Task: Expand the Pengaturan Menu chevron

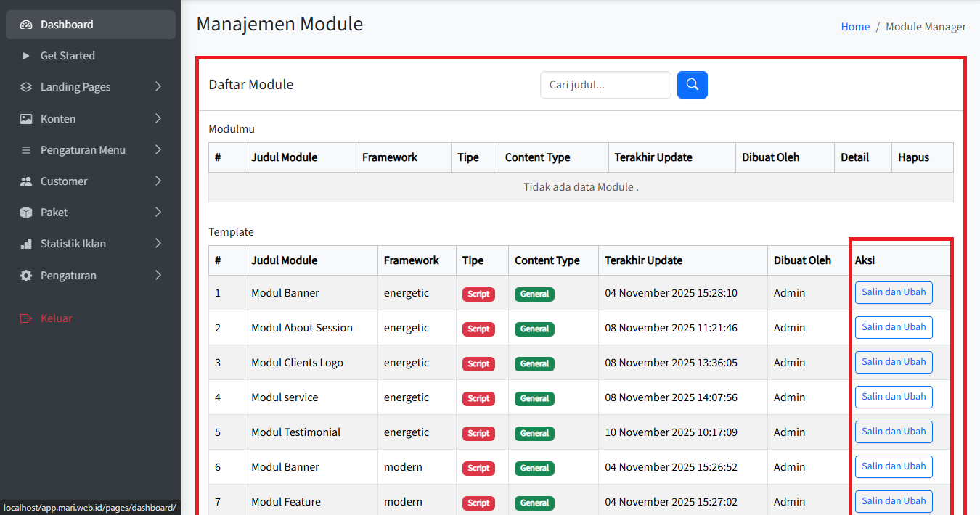Action: point(158,150)
